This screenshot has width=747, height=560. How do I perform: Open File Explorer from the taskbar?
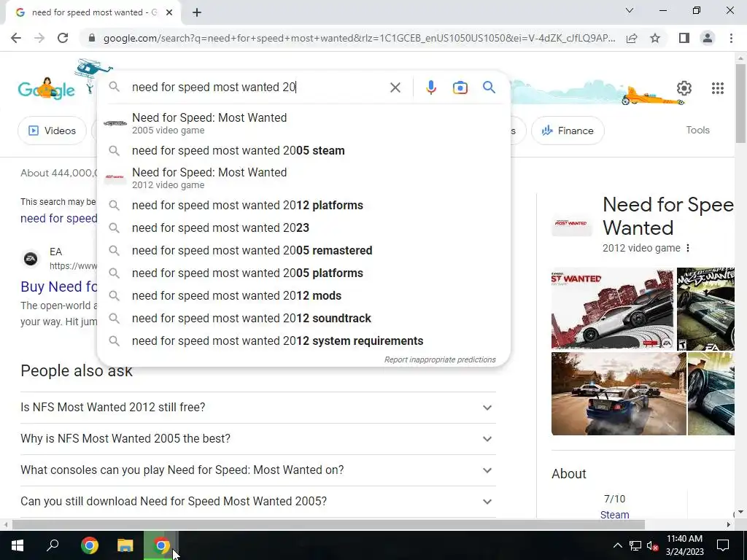point(125,545)
